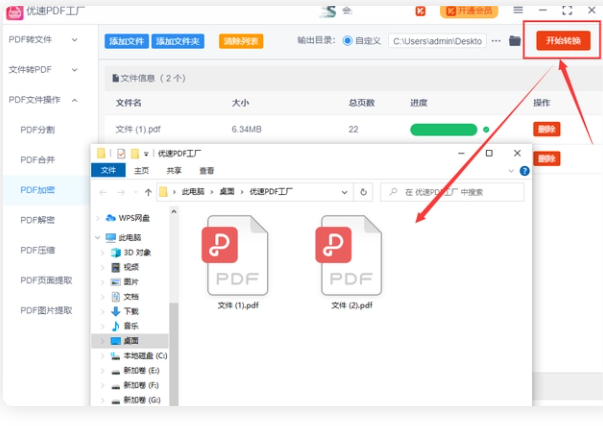
Task: Click the 本地磁盘 (C:) drive icon
Action: click(115, 356)
